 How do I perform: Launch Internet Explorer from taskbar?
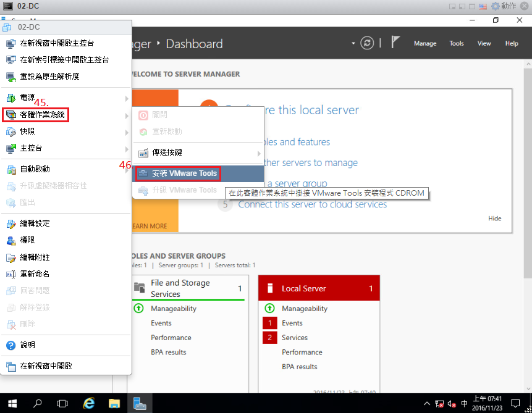click(89, 403)
